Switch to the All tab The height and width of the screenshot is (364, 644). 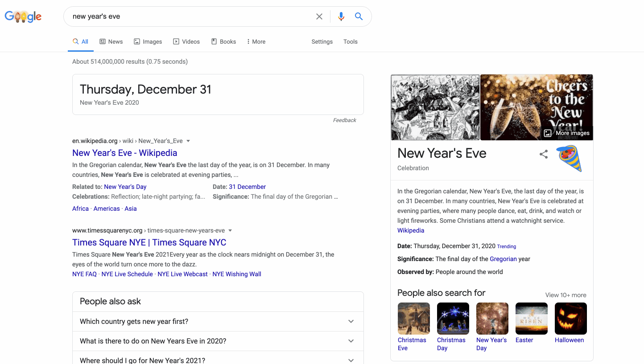point(81,41)
